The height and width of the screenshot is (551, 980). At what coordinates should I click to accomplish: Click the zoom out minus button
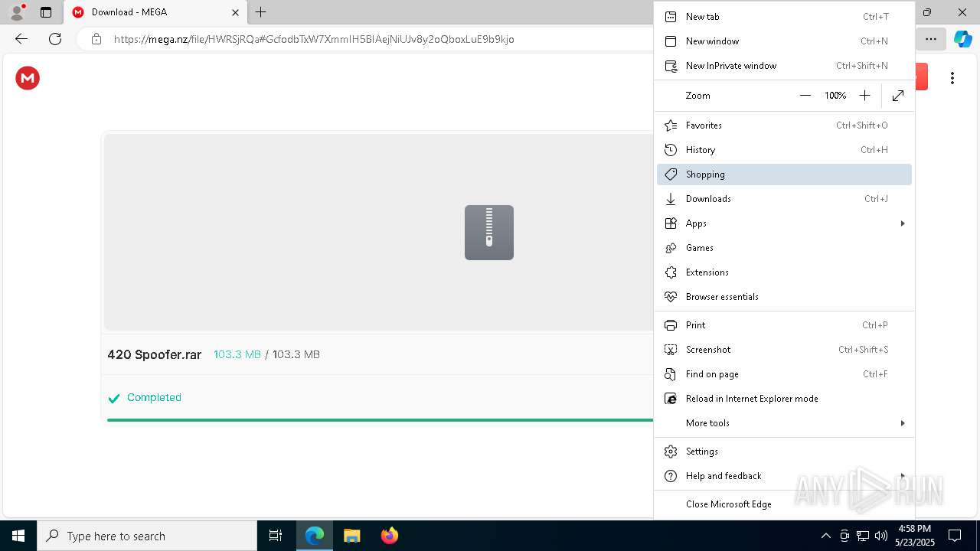coord(805,96)
